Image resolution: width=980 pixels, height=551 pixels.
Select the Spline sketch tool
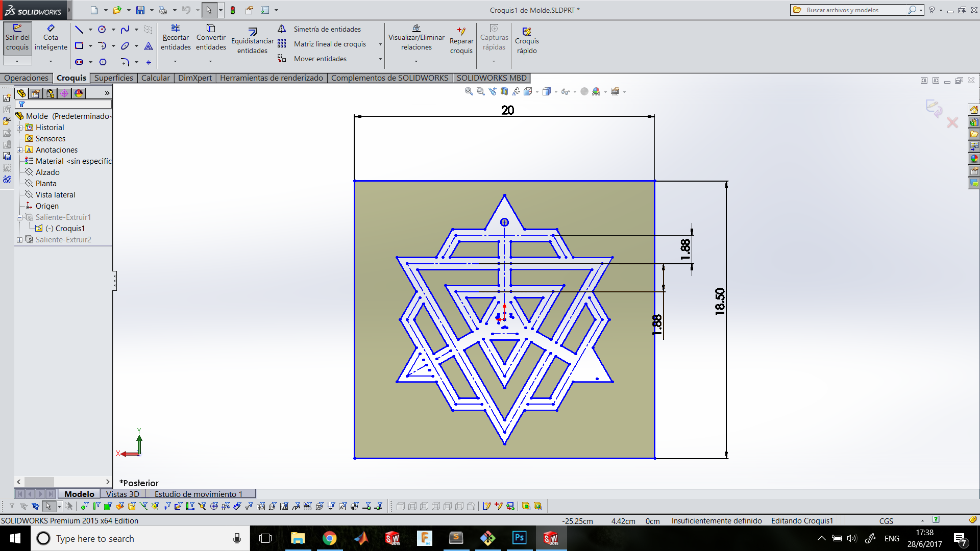point(125,30)
